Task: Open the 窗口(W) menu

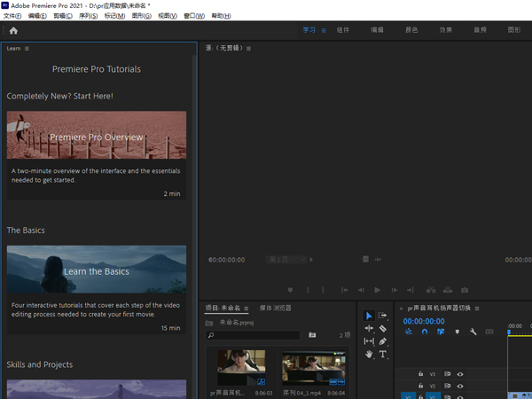Action: point(194,16)
